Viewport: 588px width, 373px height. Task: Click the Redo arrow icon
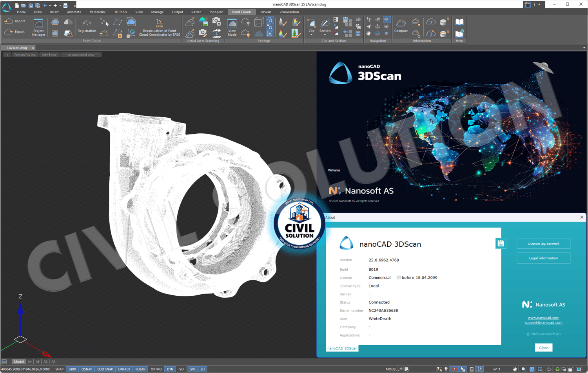[x=55, y=5]
